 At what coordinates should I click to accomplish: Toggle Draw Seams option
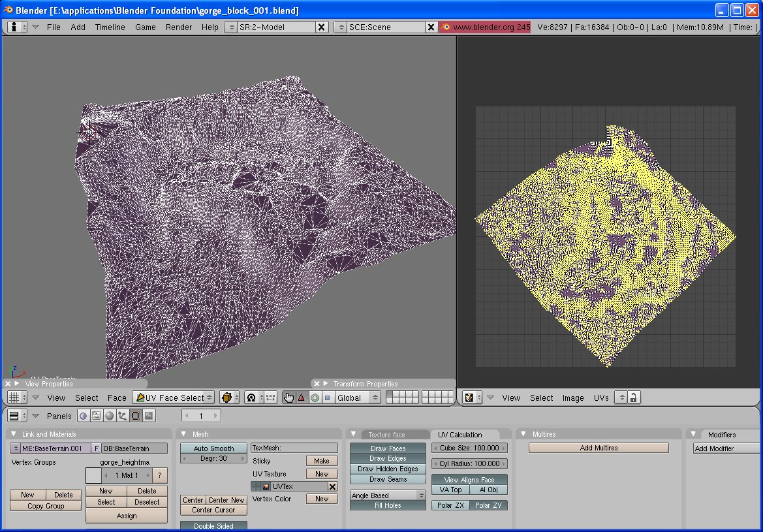(x=388, y=479)
